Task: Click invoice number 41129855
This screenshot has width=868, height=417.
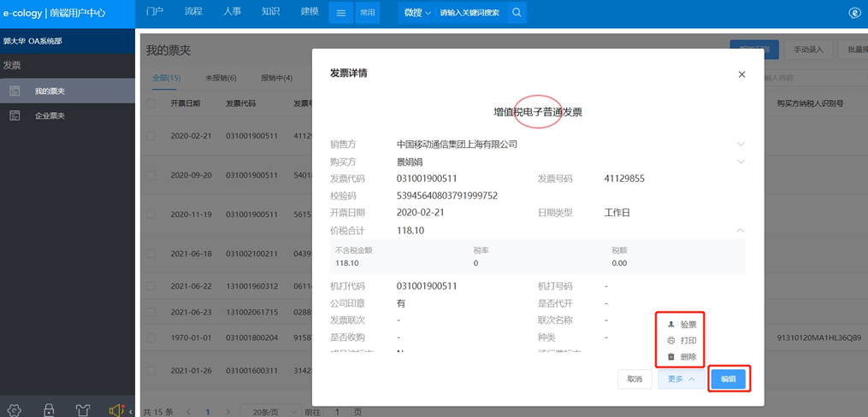Action: click(624, 179)
